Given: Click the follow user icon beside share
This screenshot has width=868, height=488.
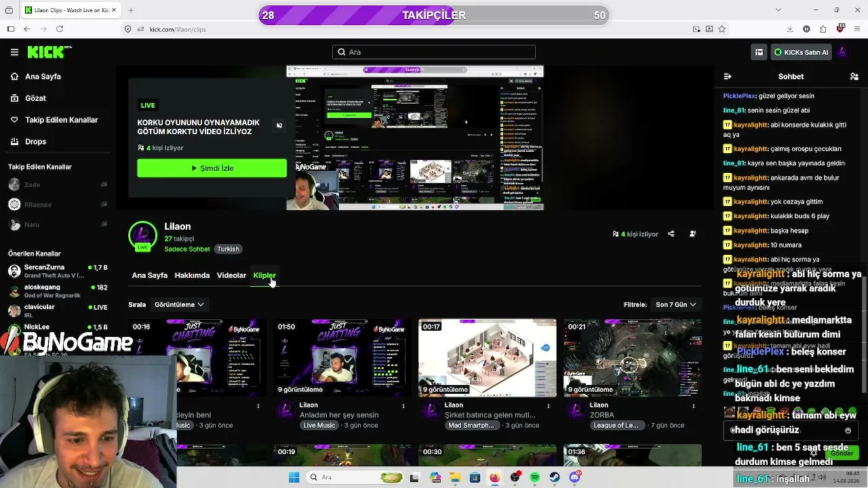Looking at the screenshot, I should point(692,234).
